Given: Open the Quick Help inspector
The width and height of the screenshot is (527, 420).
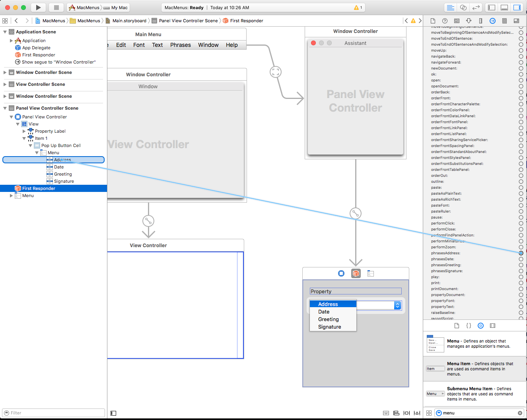Looking at the screenshot, I should pos(445,21).
